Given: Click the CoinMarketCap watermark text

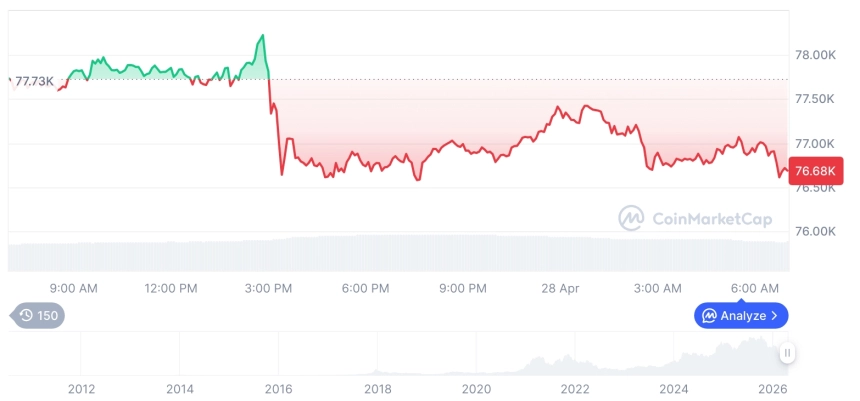Looking at the screenshot, I should 711,218.
